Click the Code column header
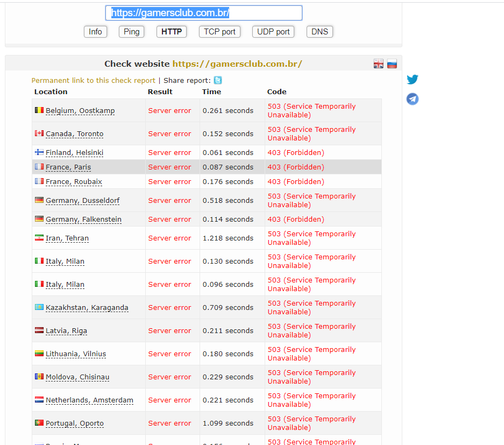This screenshot has height=445, width=504. tap(277, 91)
